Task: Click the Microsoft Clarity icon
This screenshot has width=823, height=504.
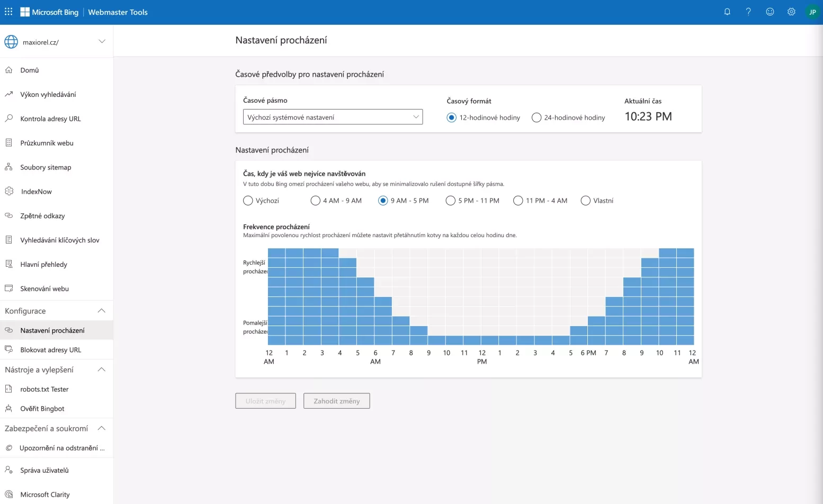Action: tap(9, 494)
